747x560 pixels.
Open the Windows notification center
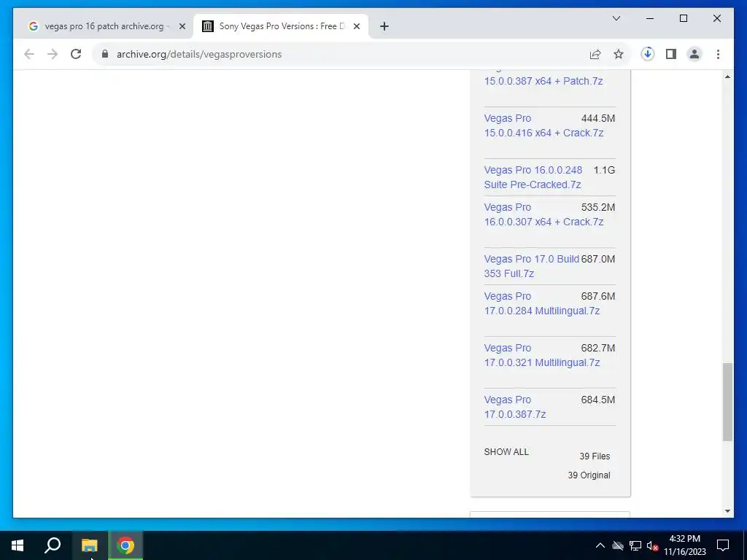[723, 545]
